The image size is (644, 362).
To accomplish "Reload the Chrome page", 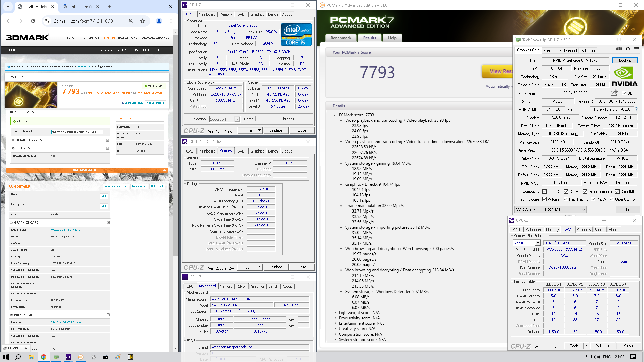I will [x=33, y=21].
